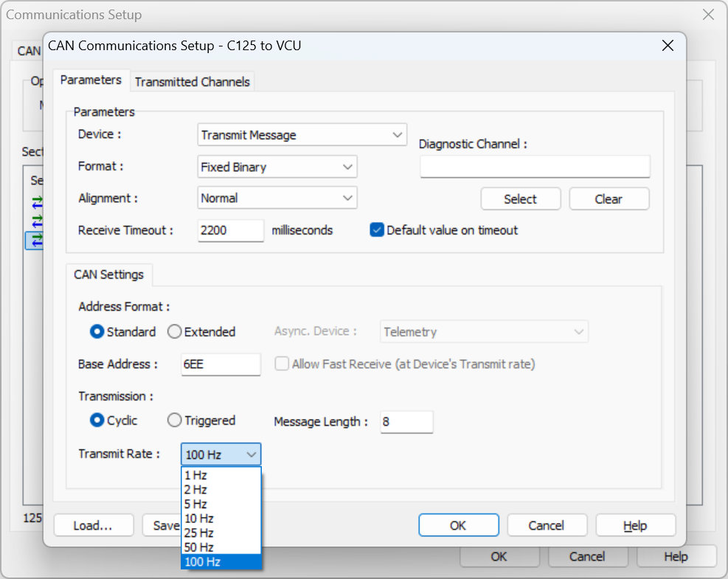The image size is (728, 579).
Task: Choose 1 Hz in the transmit rate list
Action: point(196,475)
